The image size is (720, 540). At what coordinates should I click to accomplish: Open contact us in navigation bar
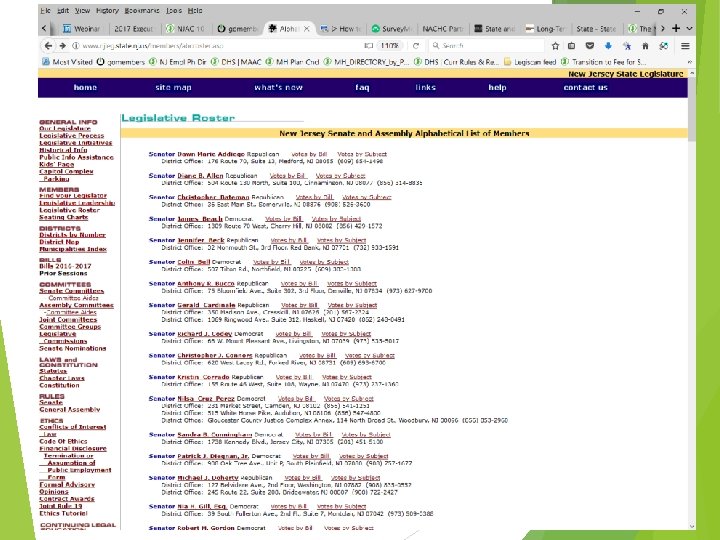point(585,87)
